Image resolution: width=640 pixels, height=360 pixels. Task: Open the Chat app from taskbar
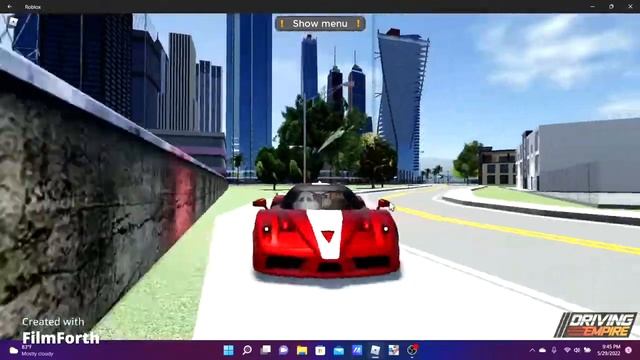pos(284,350)
